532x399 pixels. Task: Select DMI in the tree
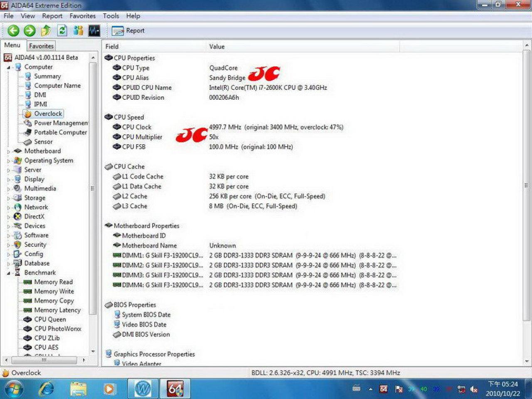[x=40, y=95]
